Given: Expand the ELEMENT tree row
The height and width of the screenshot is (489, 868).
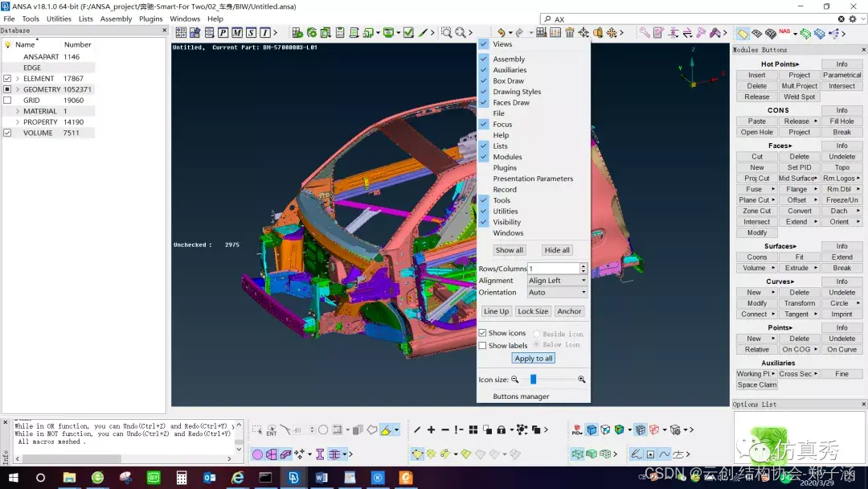Looking at the screenshot, I should (18, 79).
